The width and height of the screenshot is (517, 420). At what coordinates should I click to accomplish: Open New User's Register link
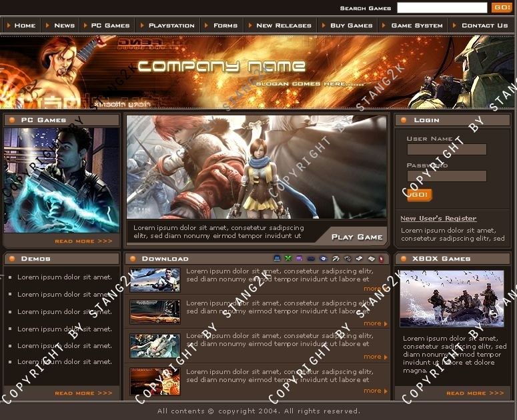coord(438,219)
